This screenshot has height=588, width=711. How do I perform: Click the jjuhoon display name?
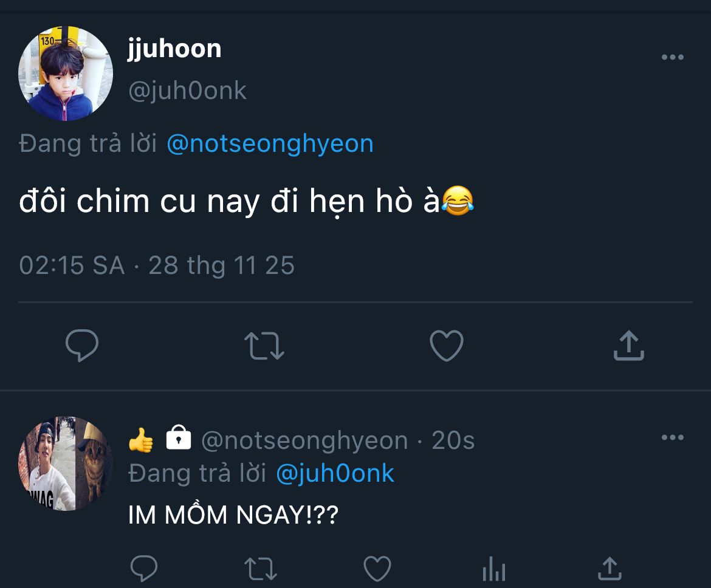point(174,49)
